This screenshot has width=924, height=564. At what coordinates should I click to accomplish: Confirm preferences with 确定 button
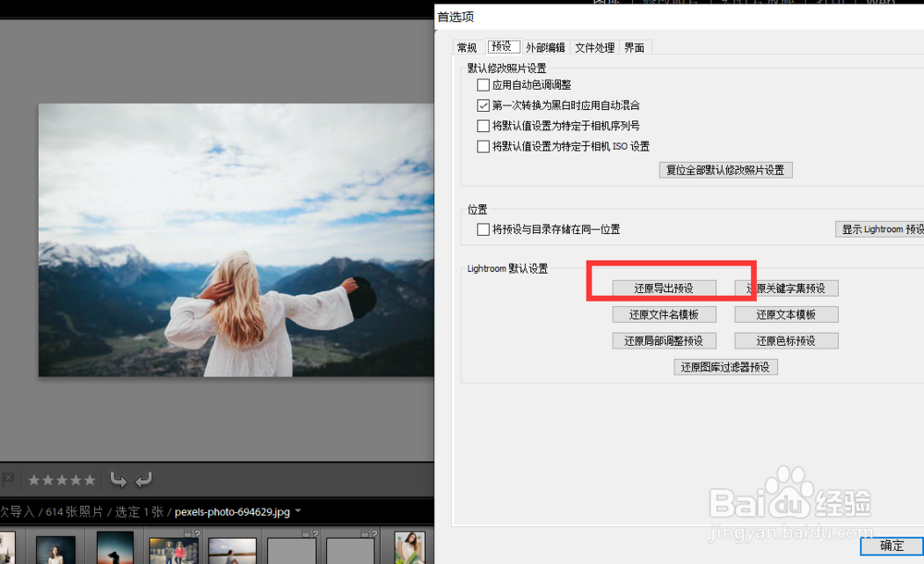tap(892, 546)
